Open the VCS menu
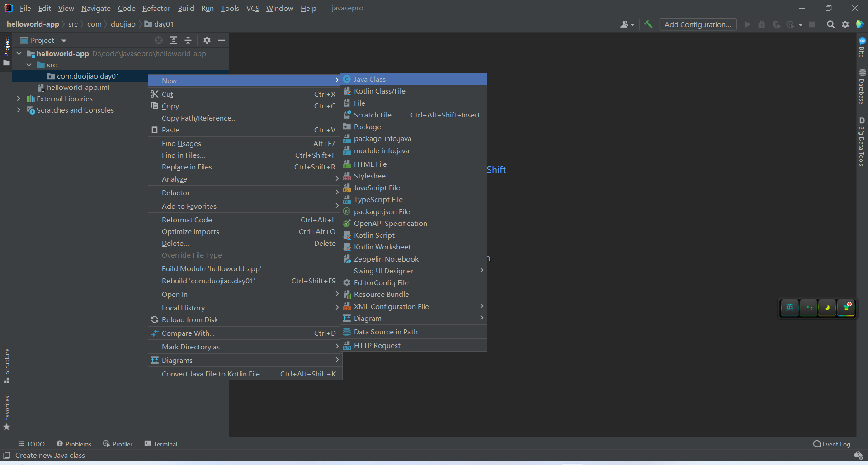Image resolution: width=868 pixels, height=465 pixels. click(253, 8)
